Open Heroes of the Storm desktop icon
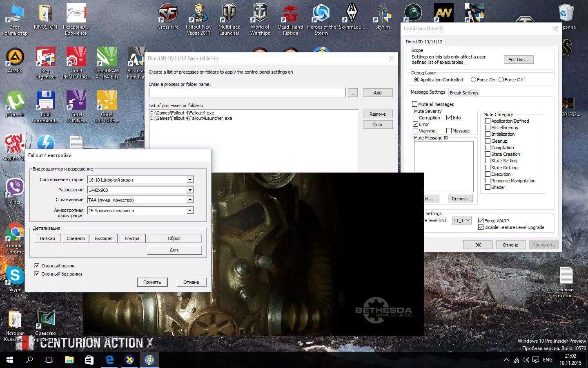This screenshot has width=588, height=368. pyautogui.click(x=321, y=20)
